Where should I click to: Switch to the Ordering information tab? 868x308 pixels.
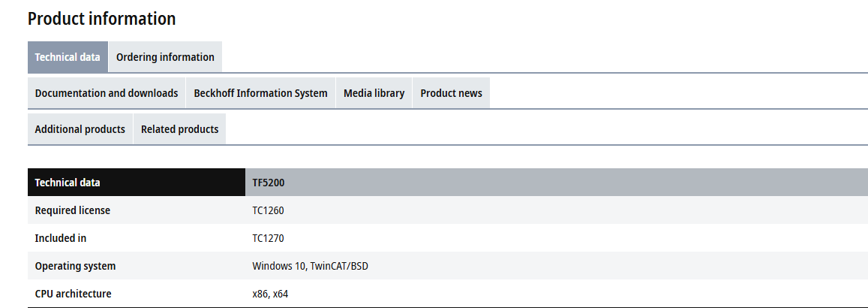165,57
